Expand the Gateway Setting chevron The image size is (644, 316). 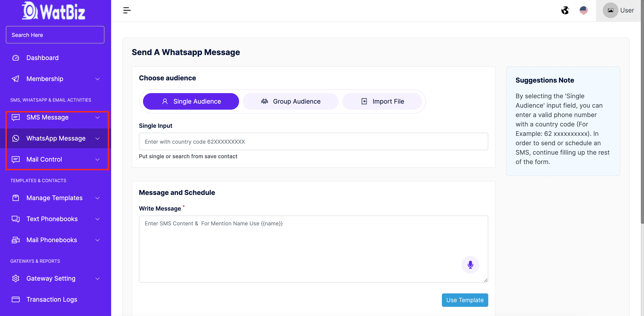(x=97, y=279)
